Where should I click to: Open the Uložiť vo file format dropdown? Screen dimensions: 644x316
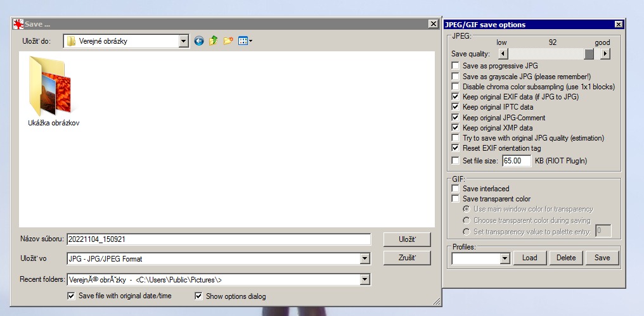[x=364, y=258]
